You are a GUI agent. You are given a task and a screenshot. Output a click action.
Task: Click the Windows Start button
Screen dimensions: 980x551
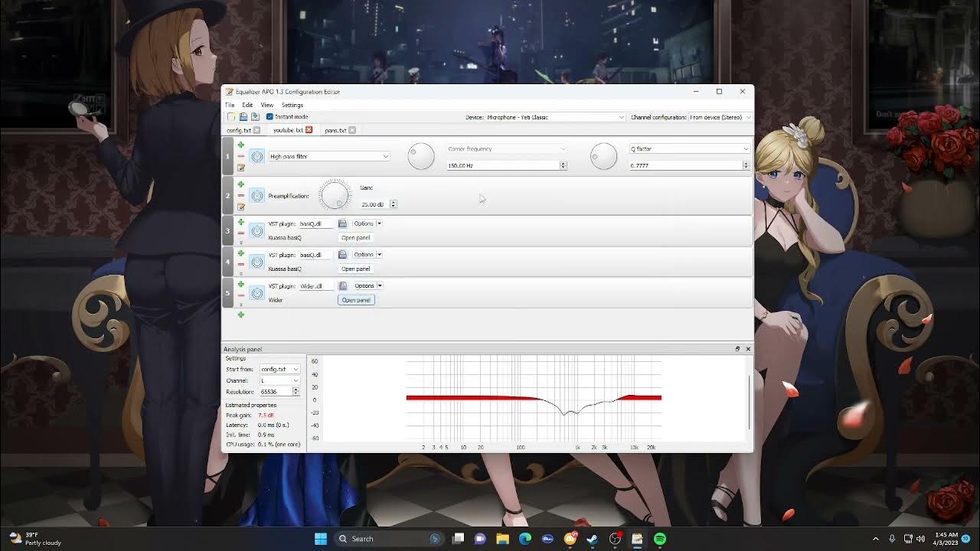(321, 539)
